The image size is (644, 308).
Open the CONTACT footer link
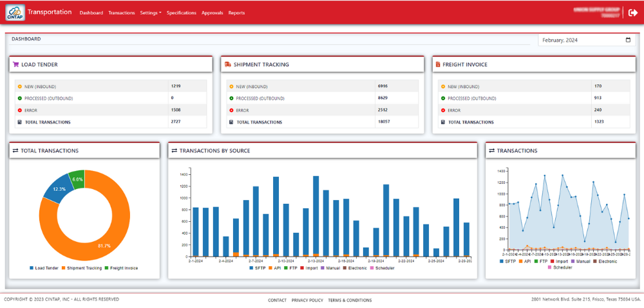[x=277, y=300]
